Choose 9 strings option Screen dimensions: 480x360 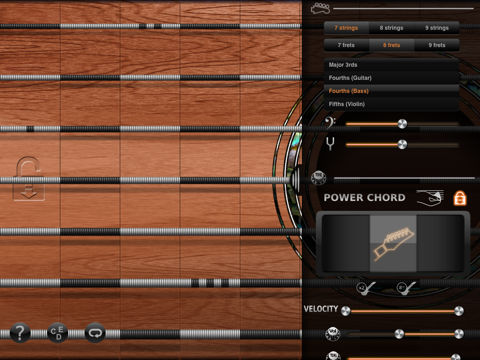(x=437, y=28)
